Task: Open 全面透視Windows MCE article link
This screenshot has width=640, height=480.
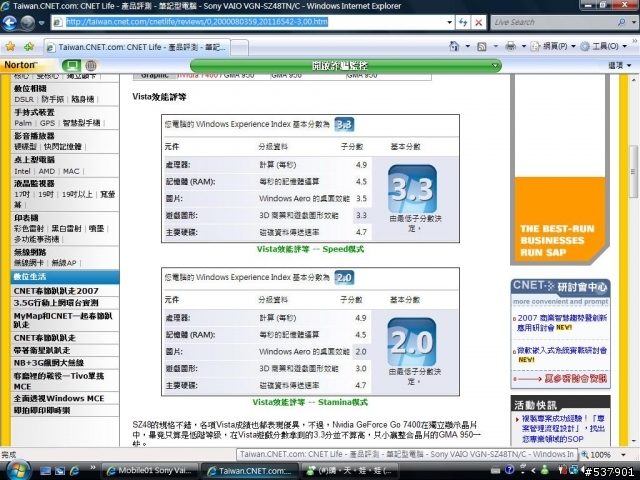Action: (x=59, y=398)
